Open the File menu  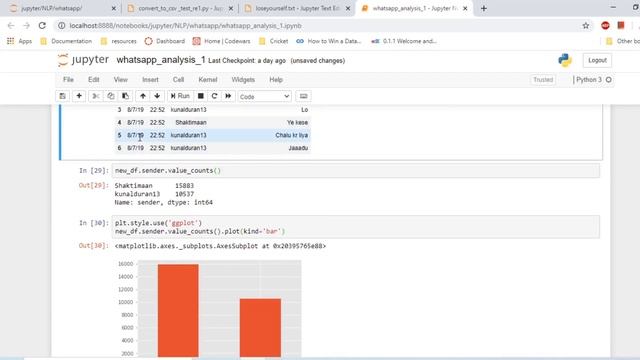tap(68, 80)
